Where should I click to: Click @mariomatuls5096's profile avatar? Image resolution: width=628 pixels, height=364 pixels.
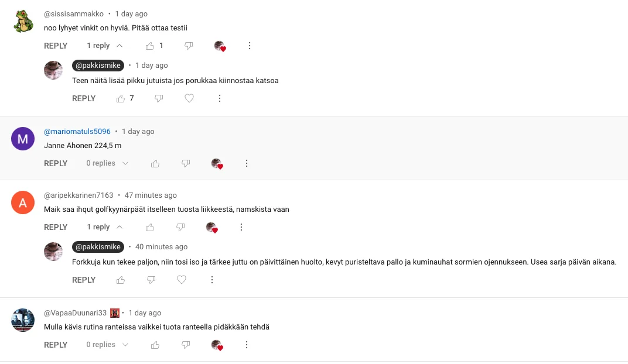(23, 139)
